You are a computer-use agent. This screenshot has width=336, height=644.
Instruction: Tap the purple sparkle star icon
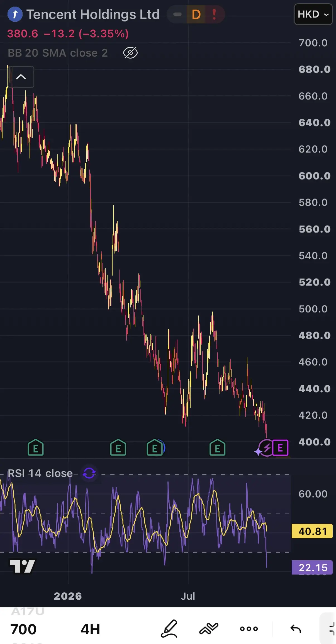pos(259,451)
